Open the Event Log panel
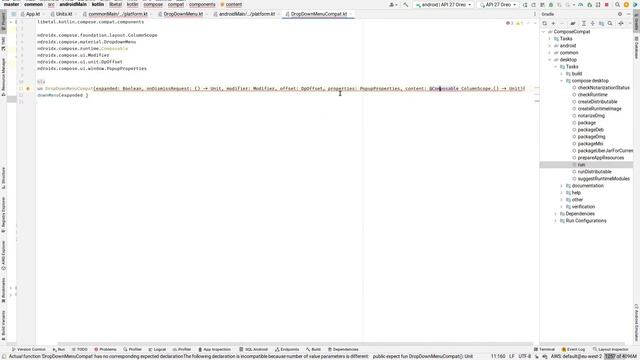640x360 pixels. tap(573, 349)
